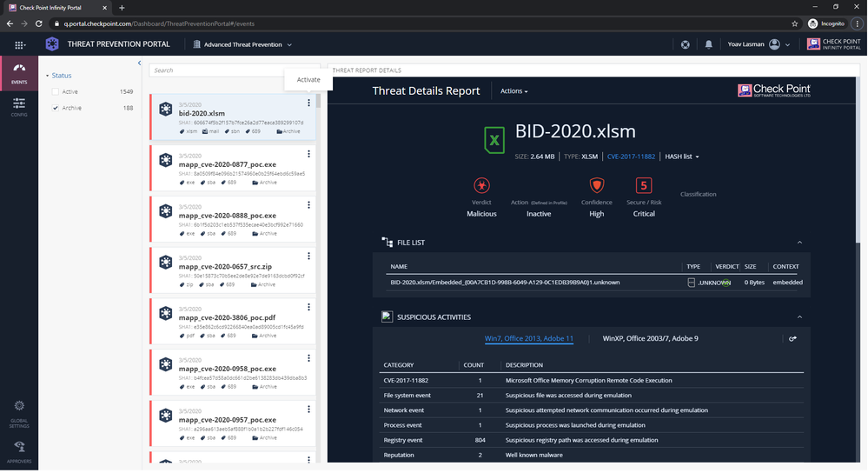
Task: Click the Check Point Infinity Portal logo
Action: point(833,44)
